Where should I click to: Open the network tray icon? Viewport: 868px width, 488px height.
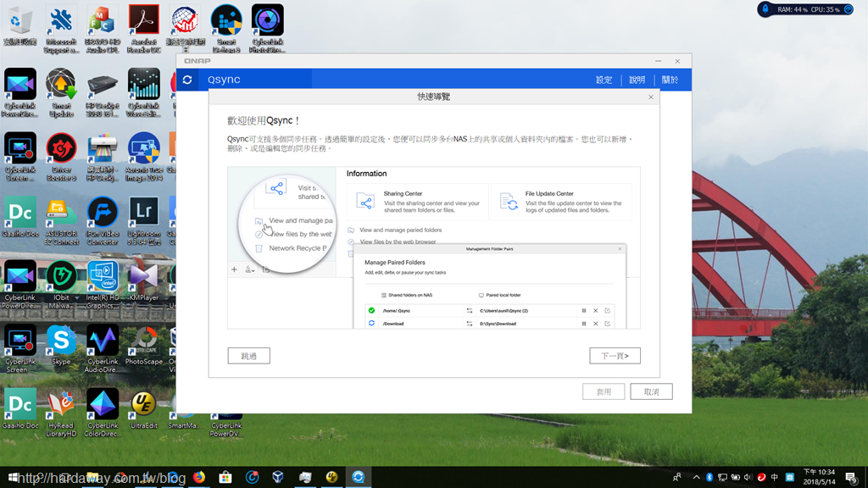pos(722,477)
